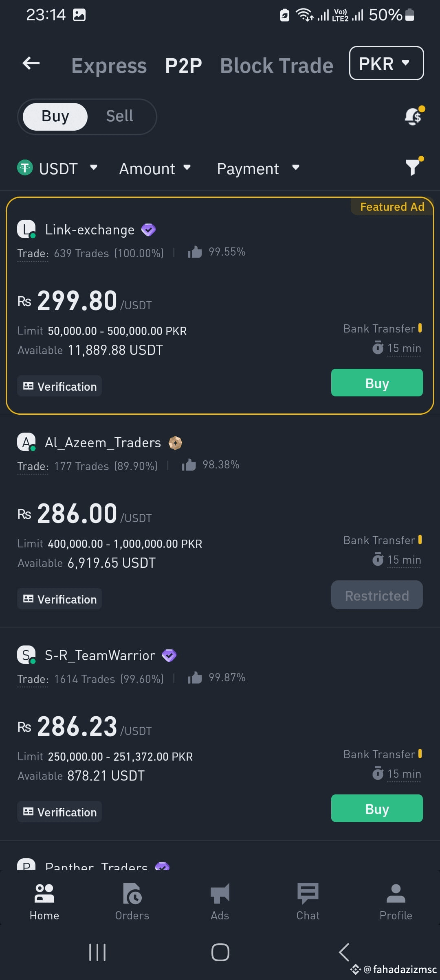The width and height of the screenshot is (440, 980).
Task: Tap Buy on S-R_TeamWarrior offer
Action: (376, 809)
